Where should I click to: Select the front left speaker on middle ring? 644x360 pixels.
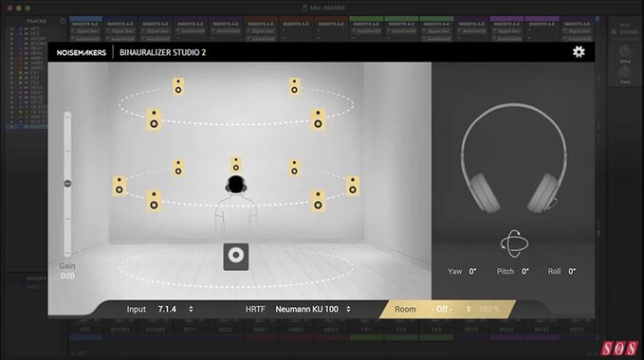[x=178, y=168]
